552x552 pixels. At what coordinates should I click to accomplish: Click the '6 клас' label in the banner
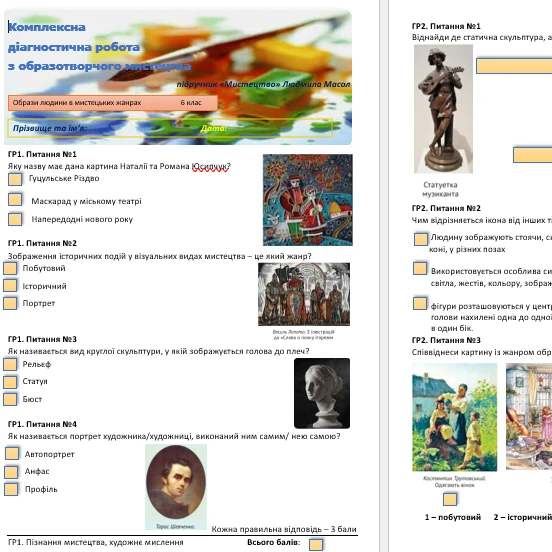(191, 103)
